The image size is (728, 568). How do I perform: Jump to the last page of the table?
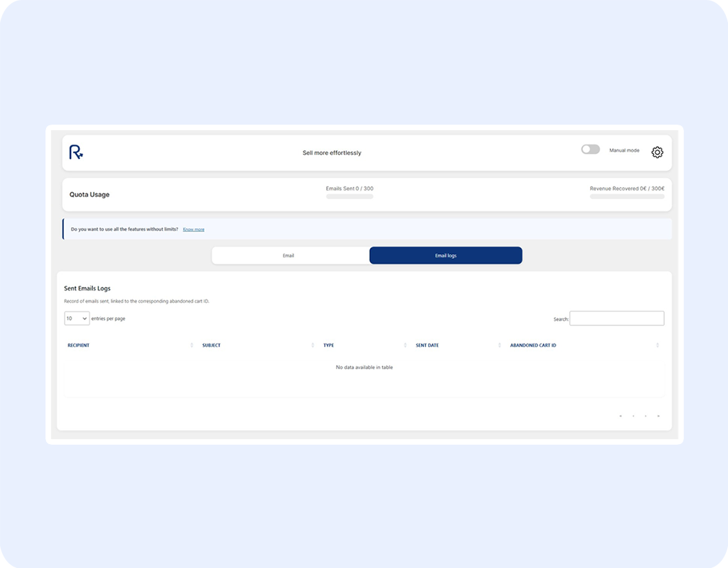(659, 416)
